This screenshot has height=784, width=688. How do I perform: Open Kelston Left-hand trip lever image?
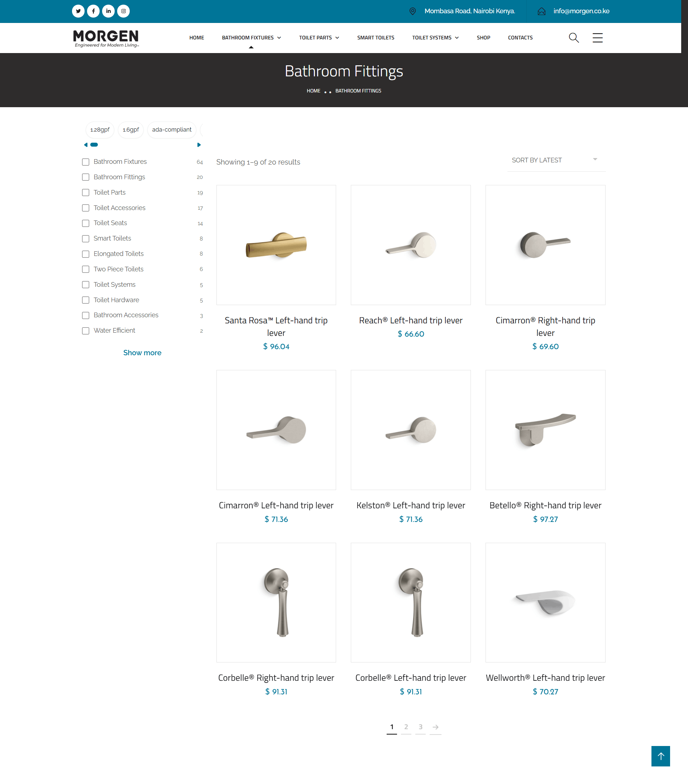click(x=411, y=430)
